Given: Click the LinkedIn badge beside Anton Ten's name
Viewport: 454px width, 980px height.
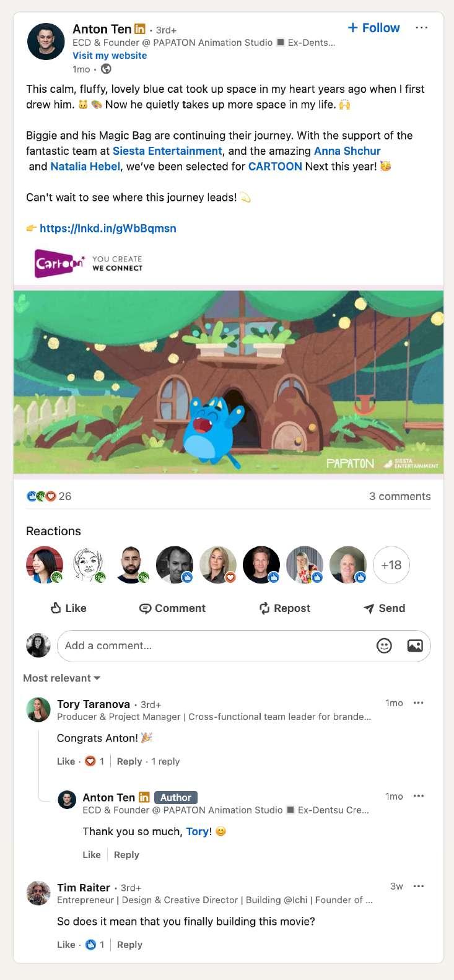Looking at the screenshot, I should click(x=140, y=29).
